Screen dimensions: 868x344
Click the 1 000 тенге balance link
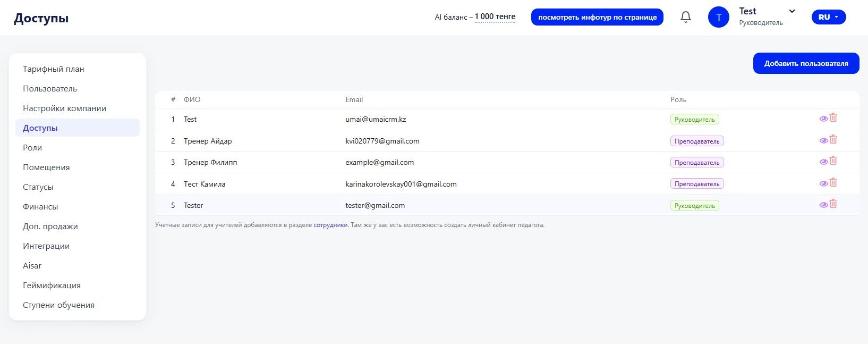(495, 17)
